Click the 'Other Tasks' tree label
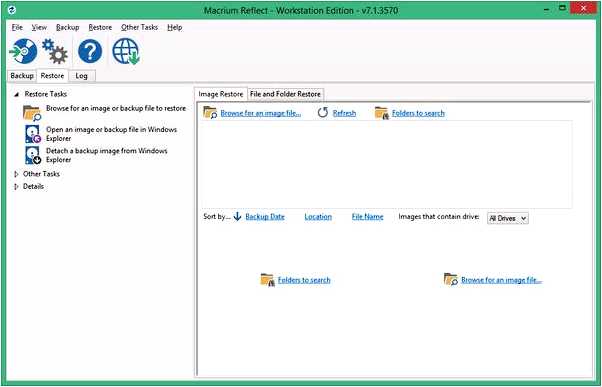The image size is (602, 387). coord(41,174)
